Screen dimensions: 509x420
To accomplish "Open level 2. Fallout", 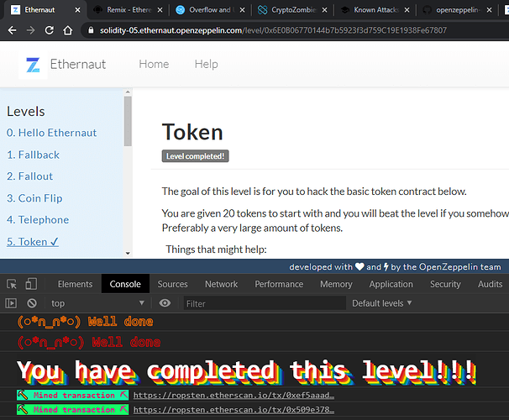I will click(30, 176).
